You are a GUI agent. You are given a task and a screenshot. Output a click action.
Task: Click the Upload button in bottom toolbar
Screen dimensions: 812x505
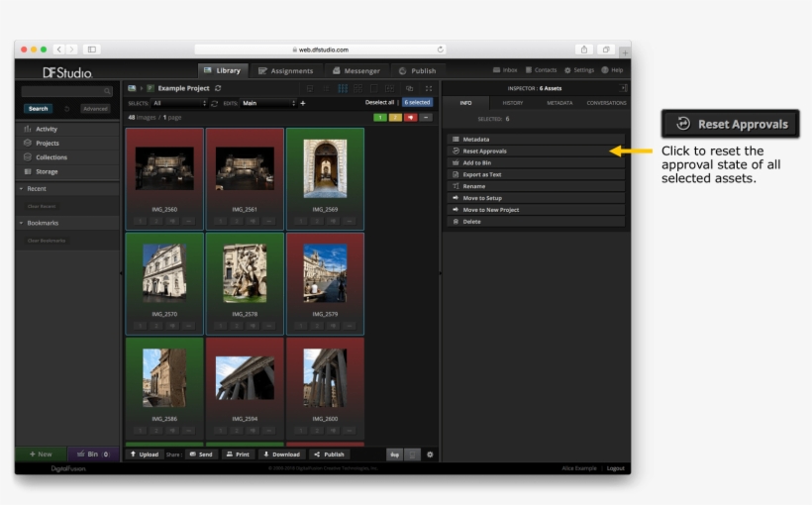(x=144, y=454)
